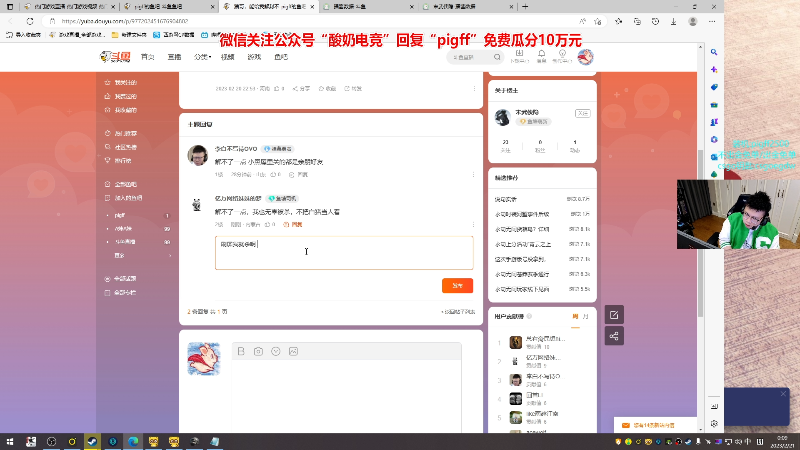Open the browser profile icon
The width and height of the screenshot is (800, 450).
[x=692, y=21]
